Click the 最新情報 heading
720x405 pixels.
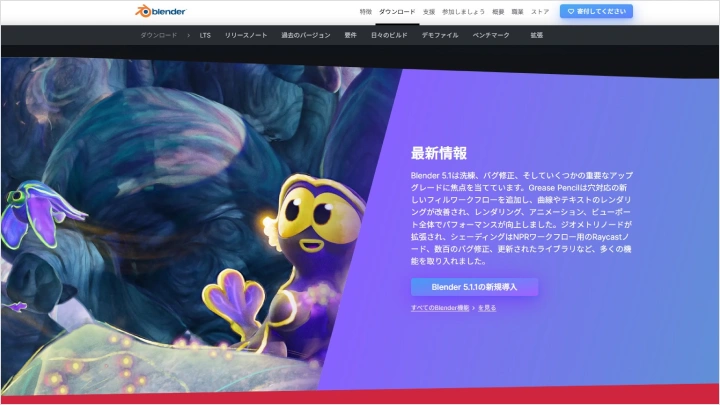[x=439, y=153]
